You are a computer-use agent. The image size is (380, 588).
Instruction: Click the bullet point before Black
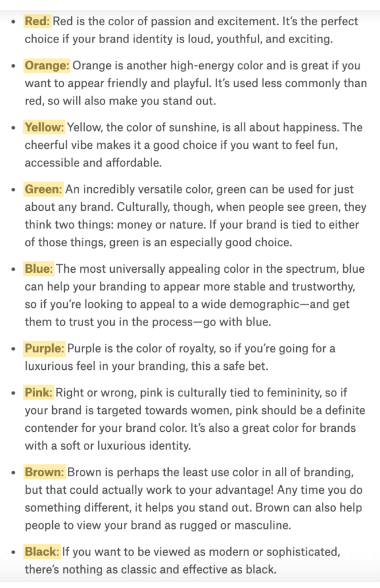13,552
